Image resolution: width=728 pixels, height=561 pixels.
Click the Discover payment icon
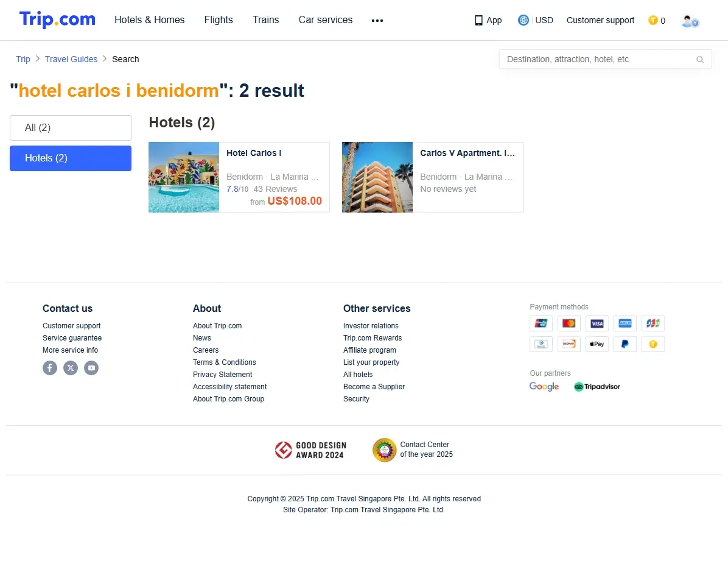pos(569,344)
